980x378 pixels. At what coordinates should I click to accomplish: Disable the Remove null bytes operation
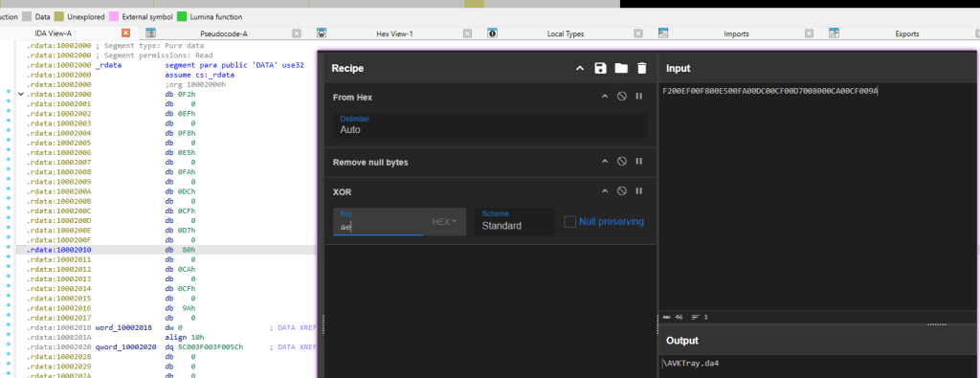622,161
